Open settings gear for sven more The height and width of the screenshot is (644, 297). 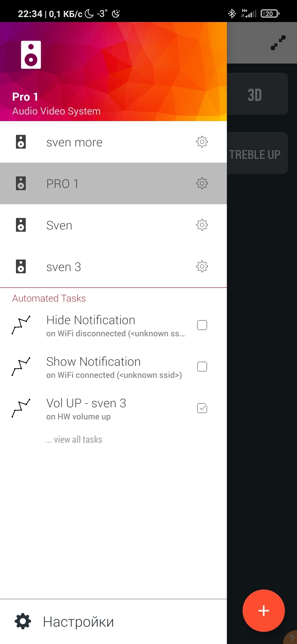202,142
